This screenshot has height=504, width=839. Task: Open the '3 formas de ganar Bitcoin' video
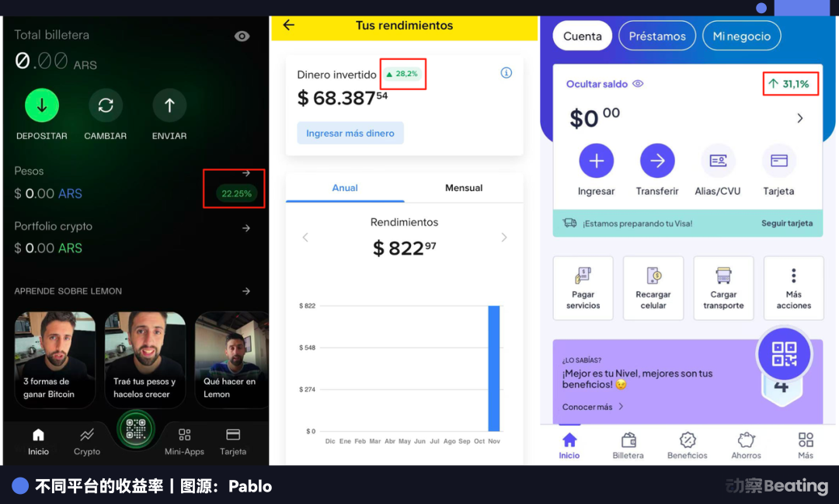(x=54, y=360)
